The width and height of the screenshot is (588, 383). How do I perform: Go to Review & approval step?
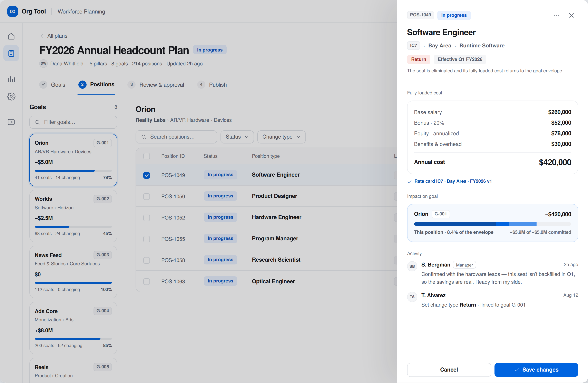coord(156,85)
